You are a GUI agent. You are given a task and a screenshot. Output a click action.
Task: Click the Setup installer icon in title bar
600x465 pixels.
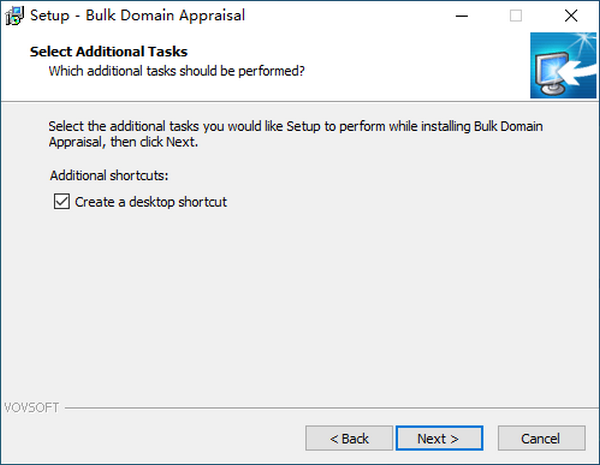[15, 16]
